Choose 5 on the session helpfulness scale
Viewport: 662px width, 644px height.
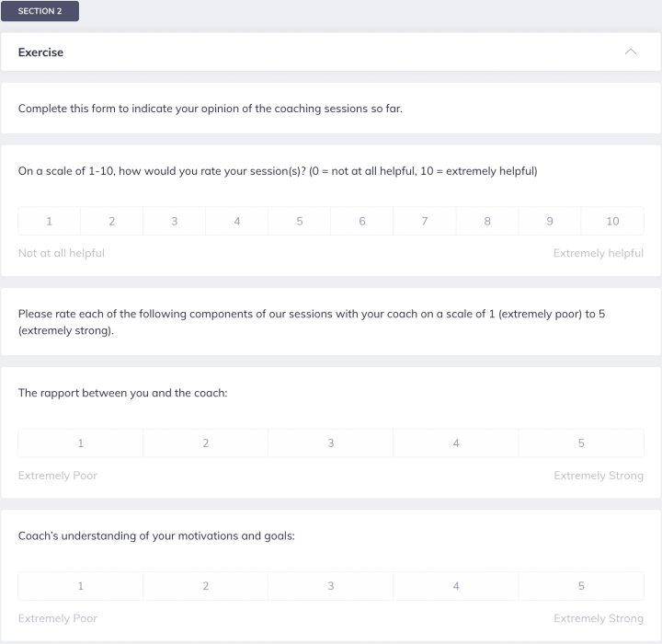click(300, 221)
